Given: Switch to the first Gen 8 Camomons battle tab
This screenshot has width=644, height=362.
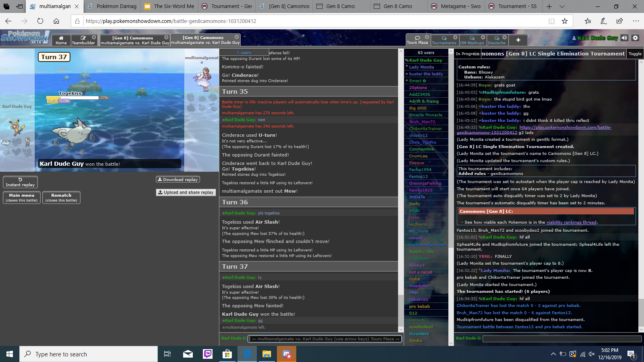Looking at the screenshot, I should point(134,40).
